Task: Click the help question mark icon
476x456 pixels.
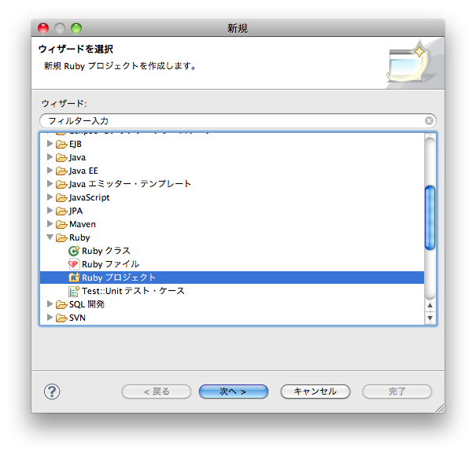Action: coord(53,392)
